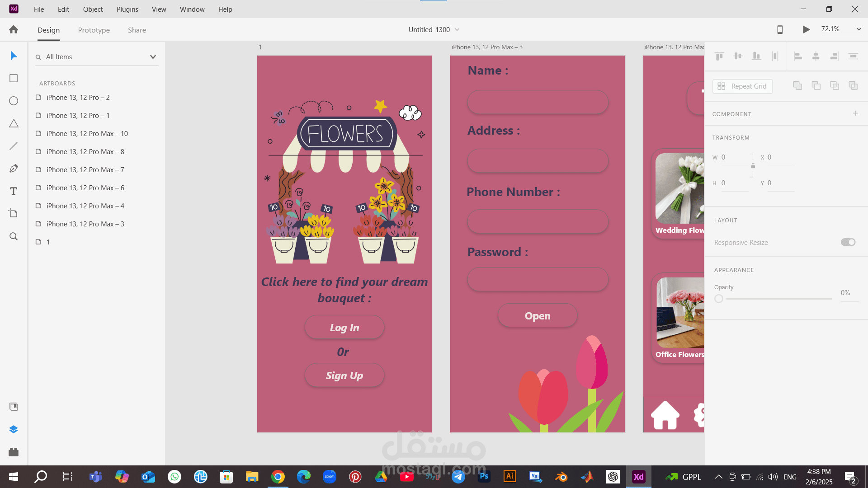Click the Name input field on artboard
868x488 pixels.
coord(538,102)
